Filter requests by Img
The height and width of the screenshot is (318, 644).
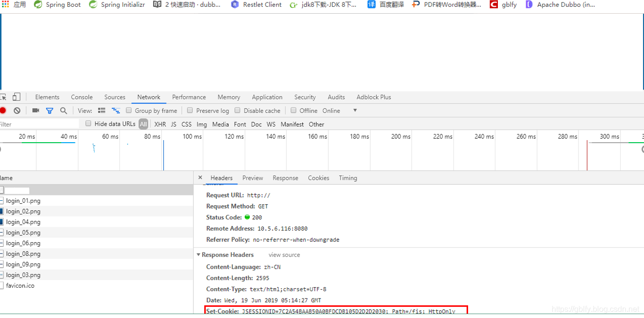click(x=202, y=125)
